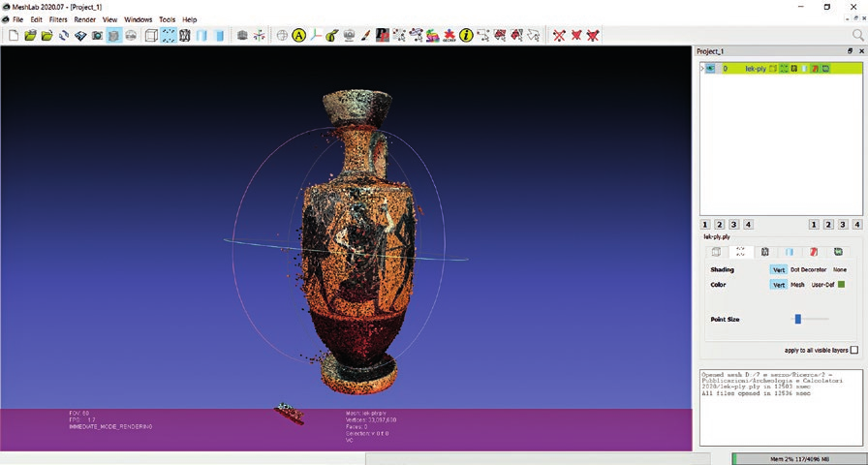Delete selected vertices with the first red X

(559, 36)
